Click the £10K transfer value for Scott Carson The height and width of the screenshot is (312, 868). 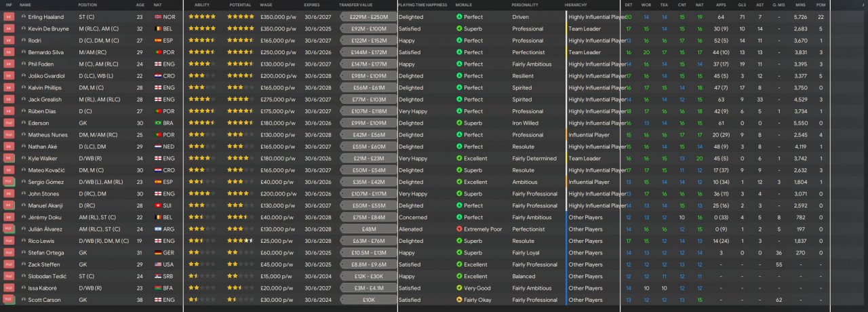pos(368,299)
